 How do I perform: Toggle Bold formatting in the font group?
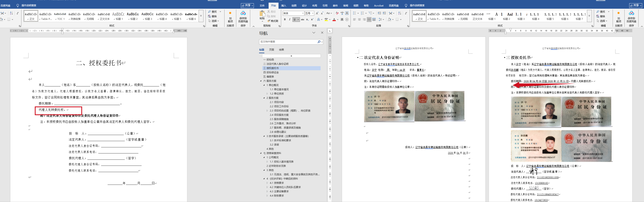285,19
